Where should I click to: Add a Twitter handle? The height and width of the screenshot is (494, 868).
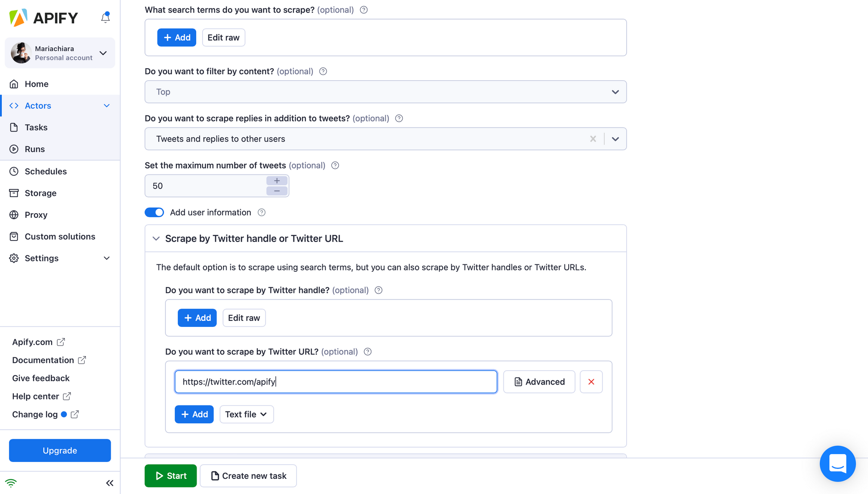pyautogui.click(x=197, y=318)
